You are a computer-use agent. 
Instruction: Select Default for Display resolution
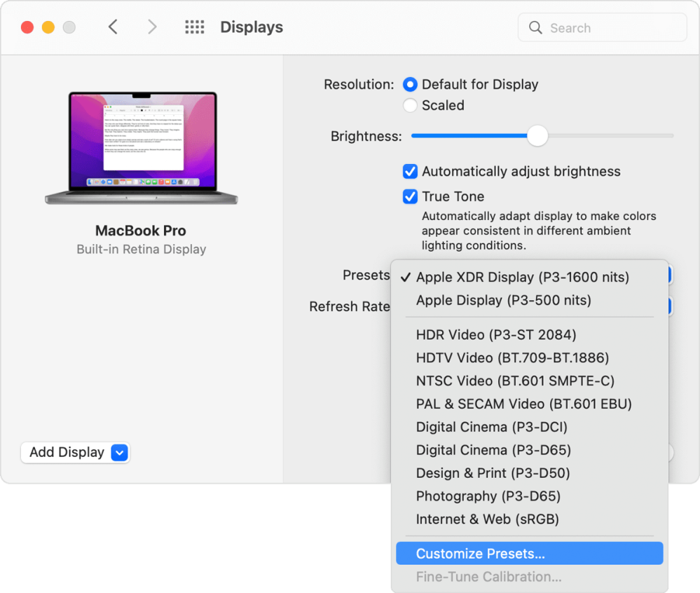[x=411, y=85]
